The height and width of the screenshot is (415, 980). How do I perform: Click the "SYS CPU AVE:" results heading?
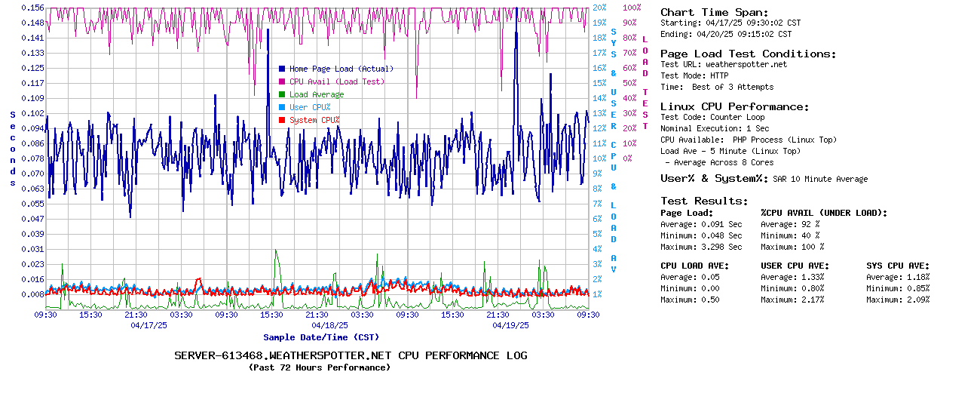point(898,266)
